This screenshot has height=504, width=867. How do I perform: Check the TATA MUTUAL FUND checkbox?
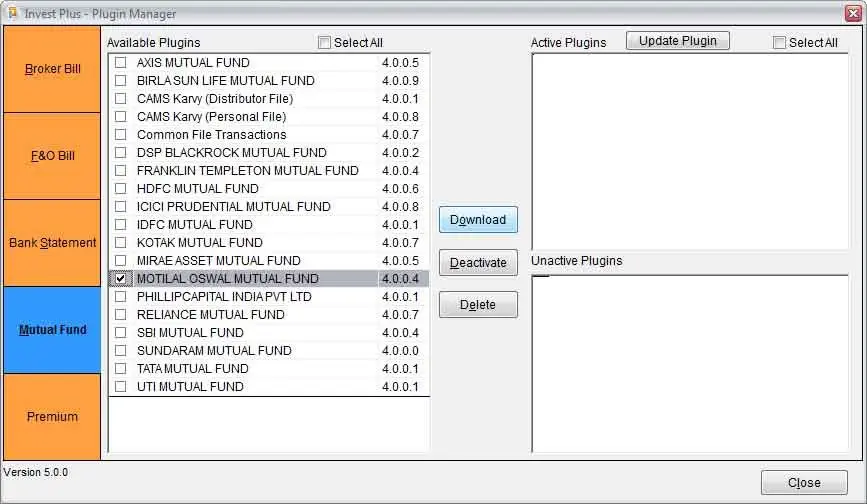point(121,369)
